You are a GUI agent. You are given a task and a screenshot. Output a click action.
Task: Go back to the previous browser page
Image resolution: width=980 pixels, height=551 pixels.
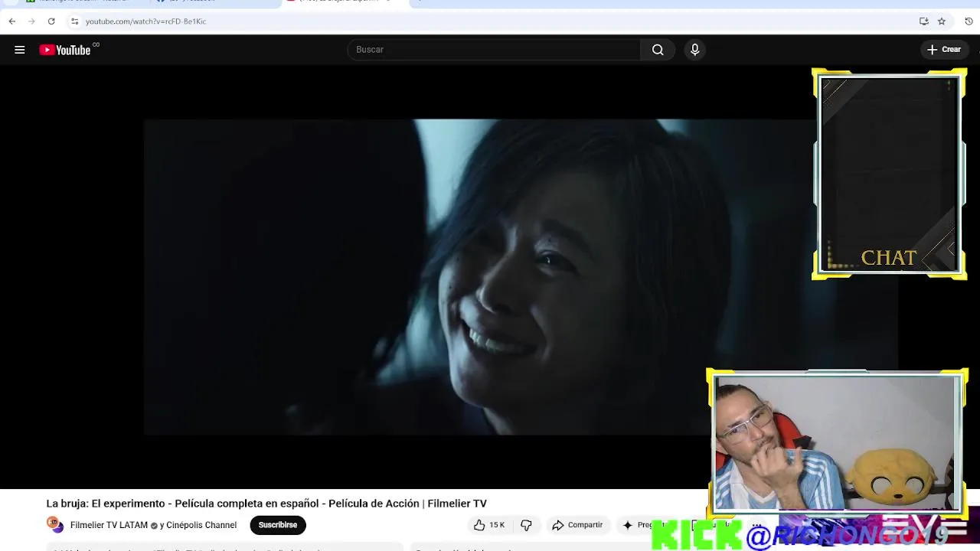[12, 21]
